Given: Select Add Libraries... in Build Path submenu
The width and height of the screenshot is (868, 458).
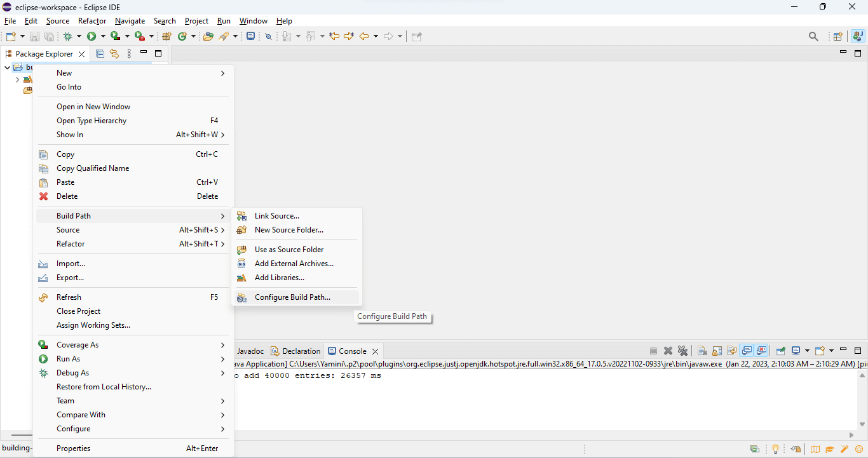Looking at the screenshot, I should 297,278.
